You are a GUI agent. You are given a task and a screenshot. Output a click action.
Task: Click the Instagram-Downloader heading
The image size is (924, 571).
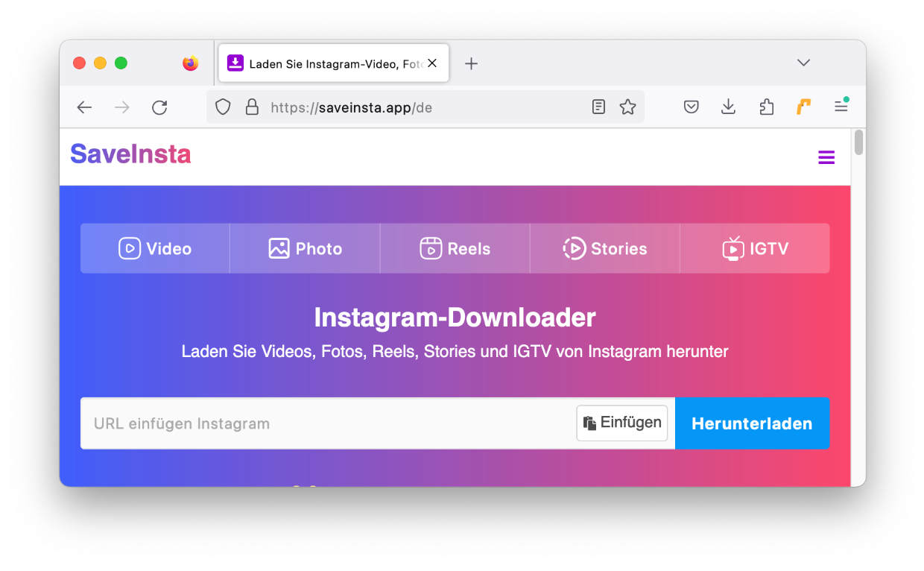click(455, 318)
